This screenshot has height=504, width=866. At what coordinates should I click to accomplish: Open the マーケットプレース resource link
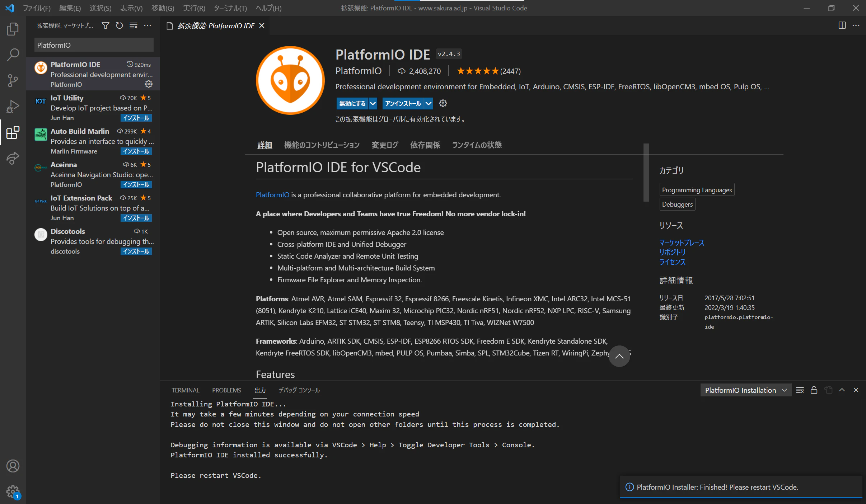pyautogui.click(x=682, y=242)
